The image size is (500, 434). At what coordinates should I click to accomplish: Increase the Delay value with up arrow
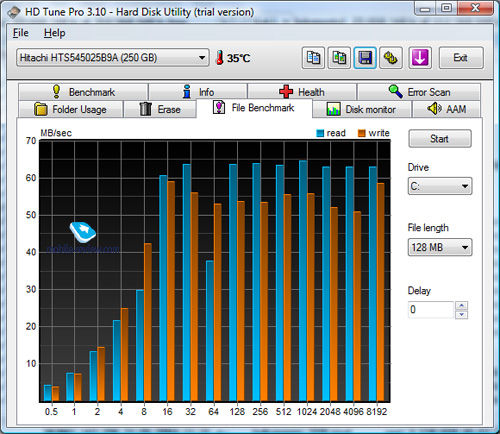(x=462, y=305)
